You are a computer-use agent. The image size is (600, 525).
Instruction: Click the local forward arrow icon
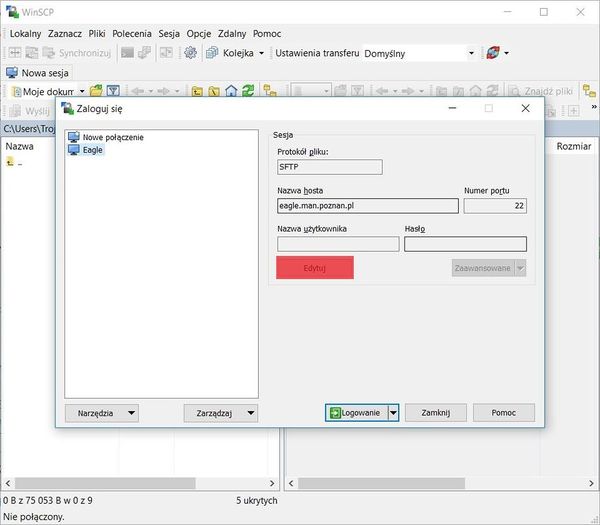(x=164, y=91)
